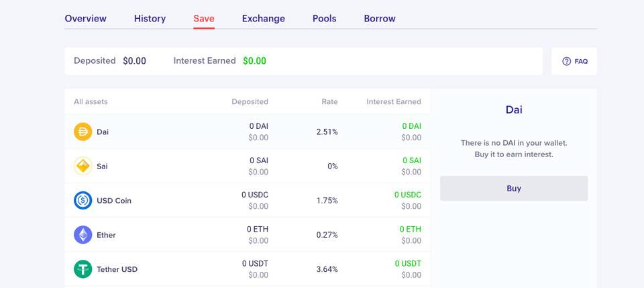
Task: Select the Sai asset row
Action: (x=248, y=166)
